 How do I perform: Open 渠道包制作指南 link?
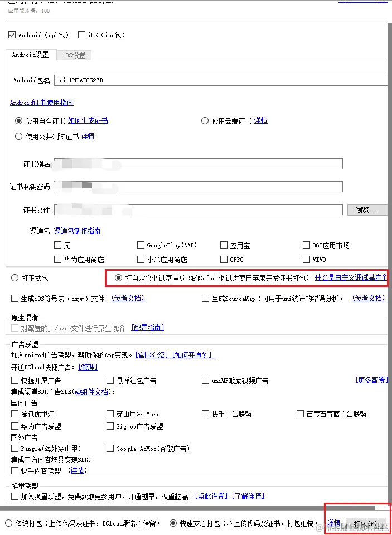click(77, 231)
